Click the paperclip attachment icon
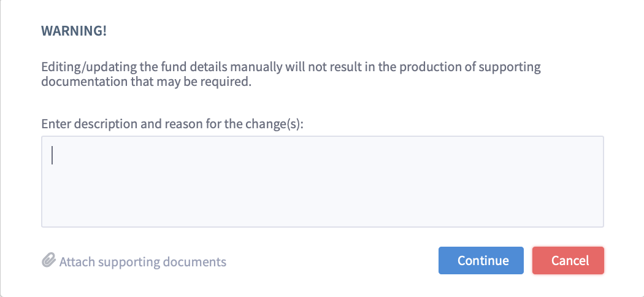 pyautogui.click(x=48, y=260)
